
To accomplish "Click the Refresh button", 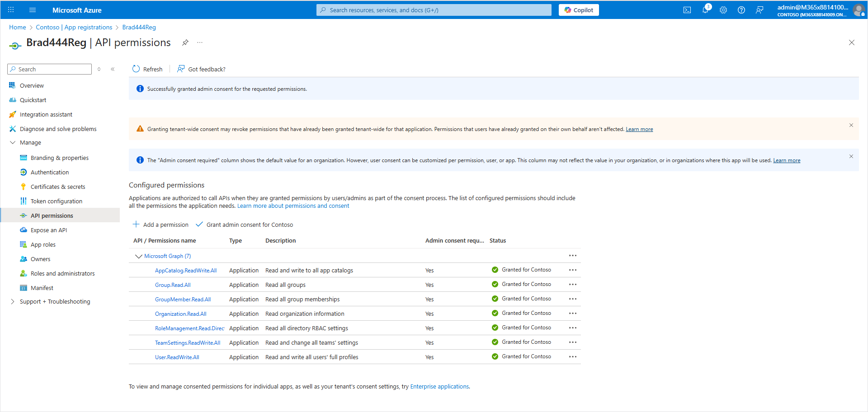I will click(147, 69).
